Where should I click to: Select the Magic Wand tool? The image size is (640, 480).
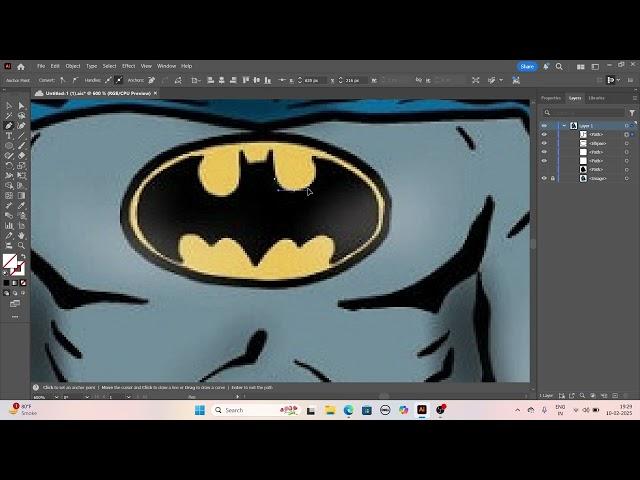click(x=9, y=116)
